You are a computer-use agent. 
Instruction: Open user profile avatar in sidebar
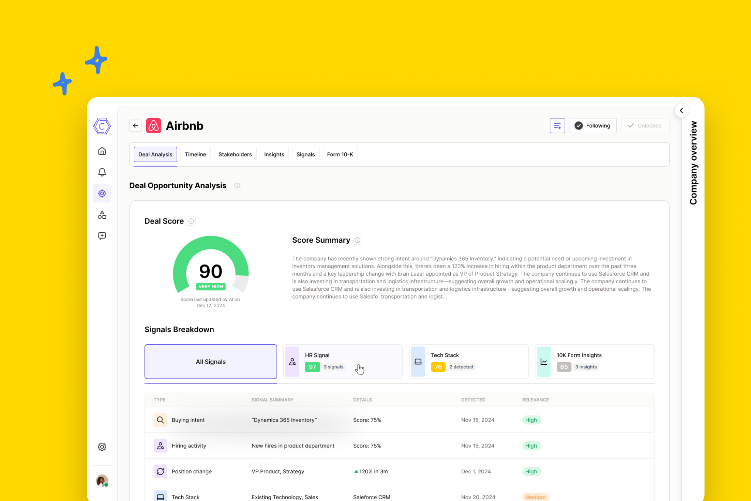tap(102, 480)
